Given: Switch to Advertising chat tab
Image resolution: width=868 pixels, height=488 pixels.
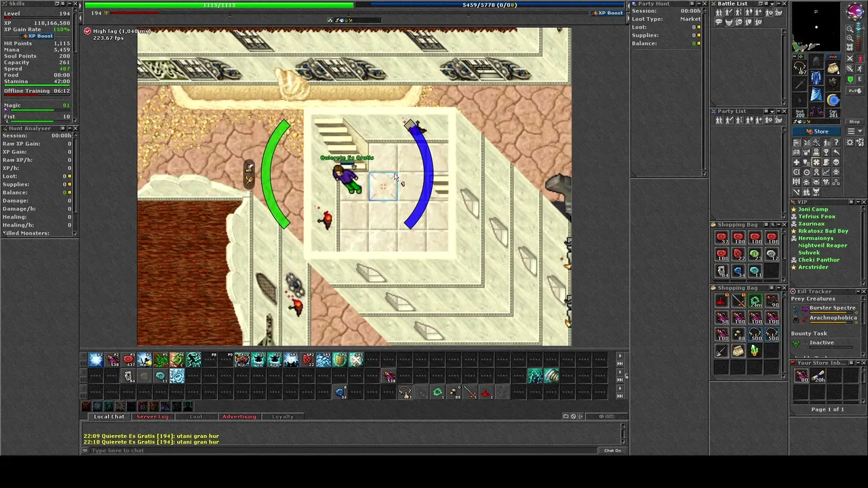Looking at the screenshot, I should pyautogui.click(x=239, y=417).
